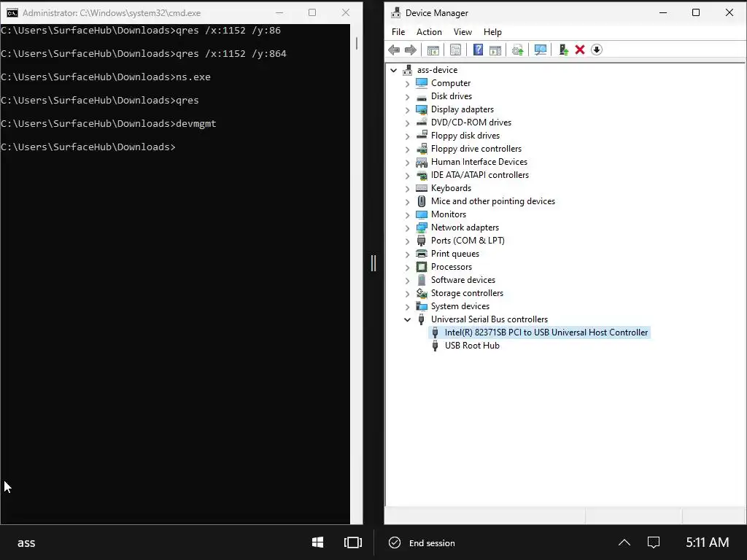Click the 5:11 AM clock
The image size is (747, 560).
(708, 542)
